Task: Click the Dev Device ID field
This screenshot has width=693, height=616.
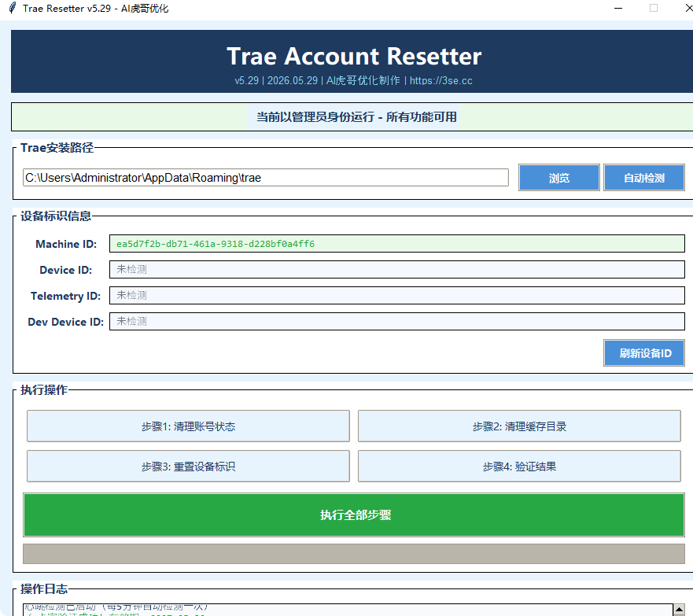Action: pyautogui.click(x=397, y=321)
